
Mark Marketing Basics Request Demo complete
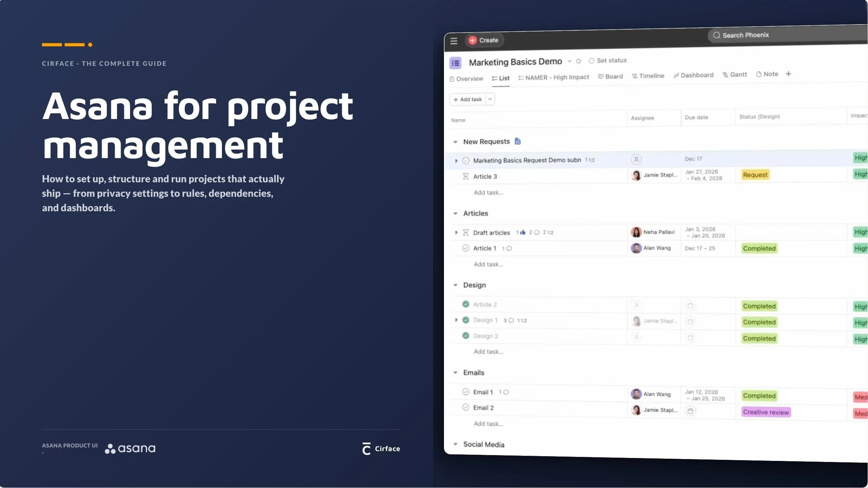pyautogui.click(x=466, y=161)
